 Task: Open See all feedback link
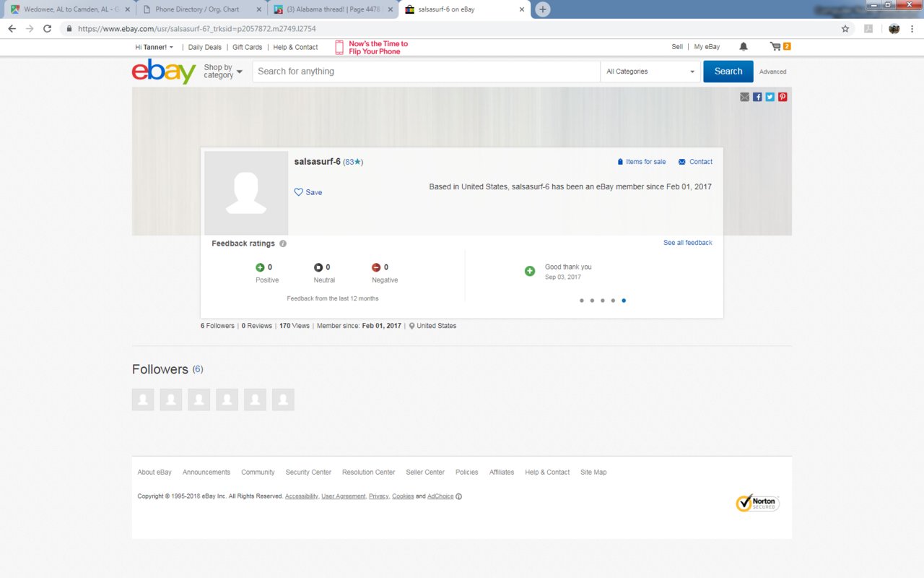pos(688,243)
